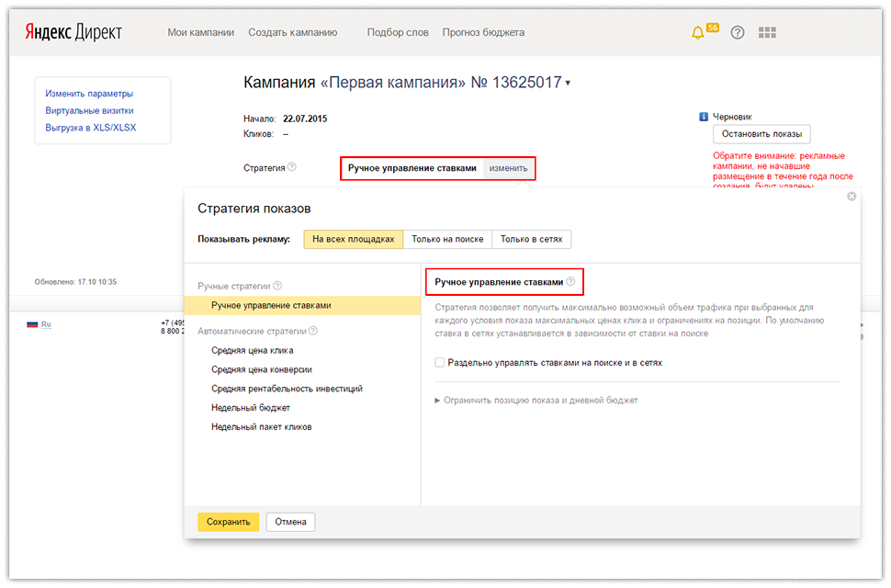Click the current strategy name beside изменить

[412, 168]
